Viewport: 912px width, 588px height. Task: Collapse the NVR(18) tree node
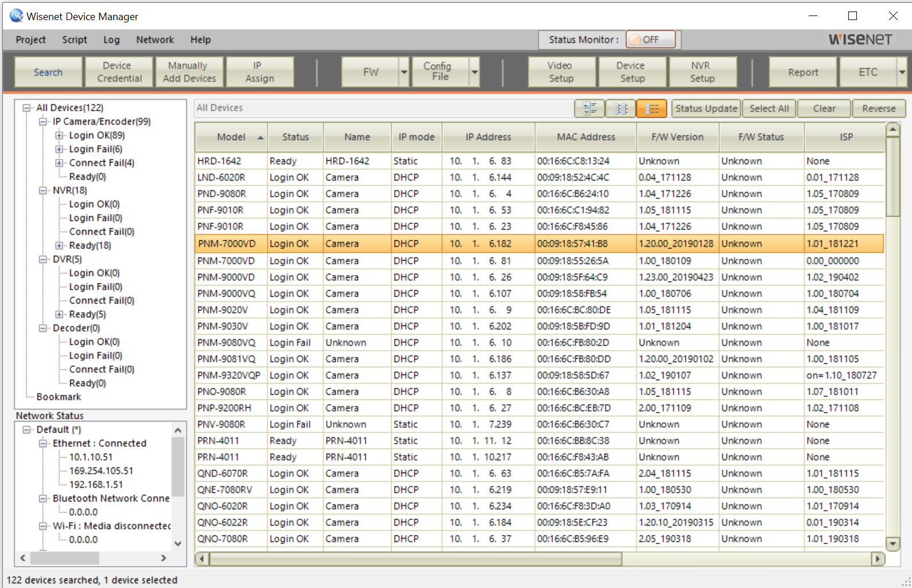(42, 190)
